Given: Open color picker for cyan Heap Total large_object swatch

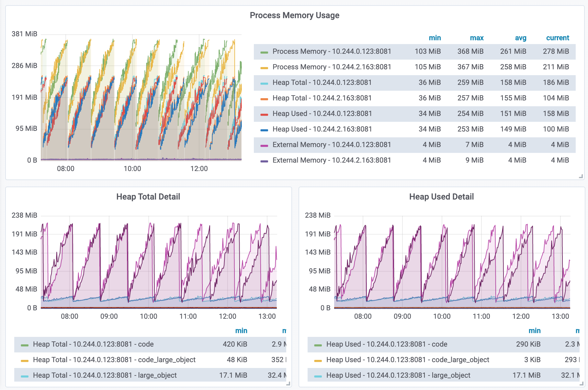Looking at the screenshot, I should (x=25, y=376).
